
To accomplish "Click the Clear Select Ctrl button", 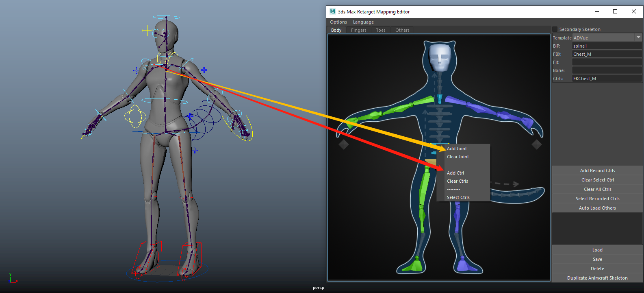I will [x=597, y=180].
